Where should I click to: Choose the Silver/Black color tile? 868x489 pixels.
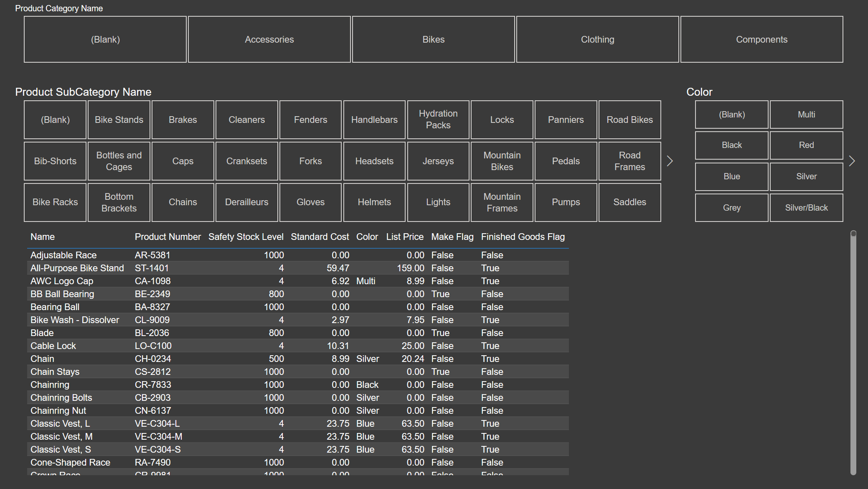click(807, 208)
